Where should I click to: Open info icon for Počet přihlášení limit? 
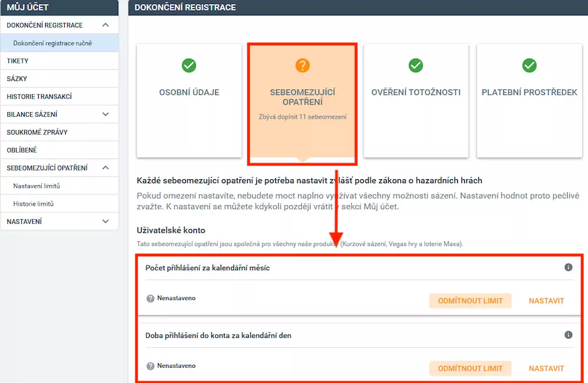(568, 267)
